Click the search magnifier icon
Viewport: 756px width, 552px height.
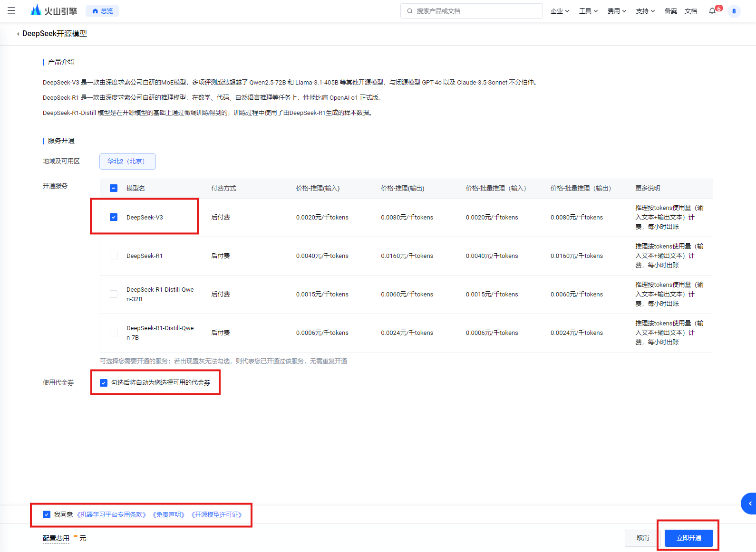pyautogui.click(x=409, y=11)
